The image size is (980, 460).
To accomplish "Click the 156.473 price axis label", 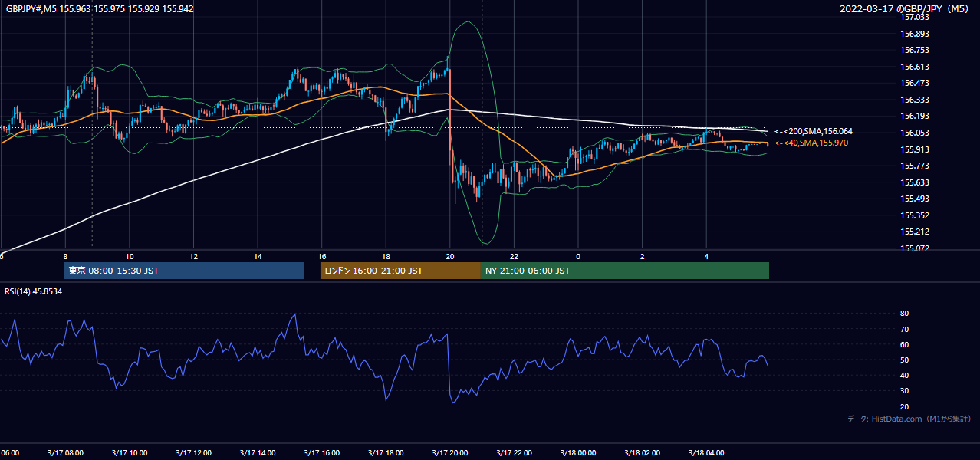I will [x=915, y=83].
